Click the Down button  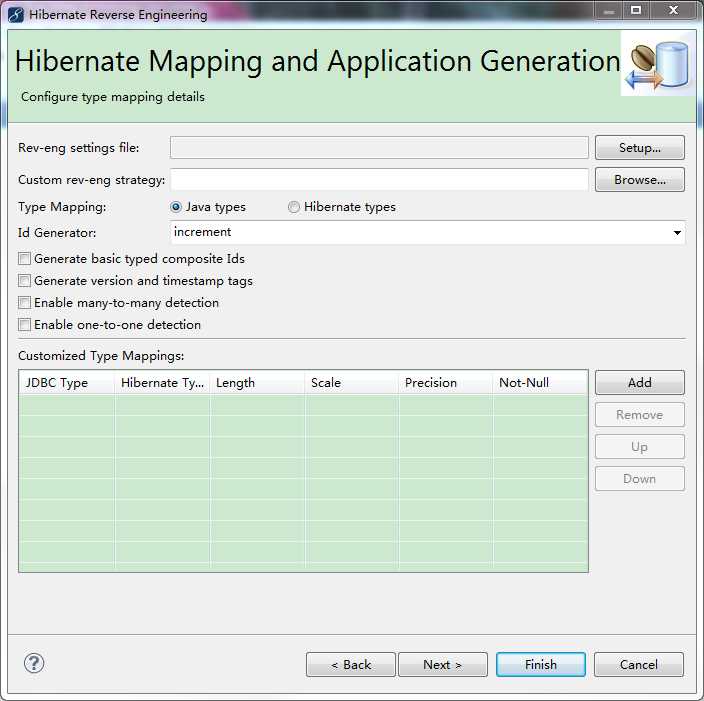click(640, 479)
